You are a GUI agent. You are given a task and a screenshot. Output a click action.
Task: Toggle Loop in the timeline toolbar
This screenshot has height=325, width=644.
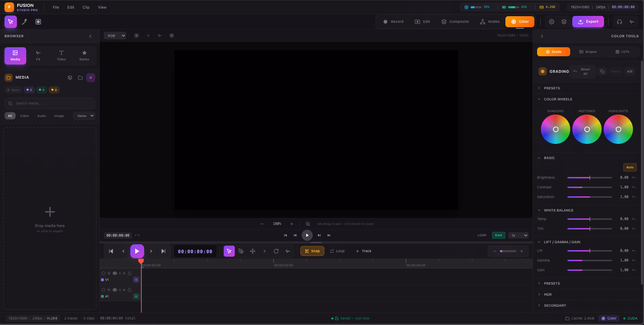click(337, 251)
